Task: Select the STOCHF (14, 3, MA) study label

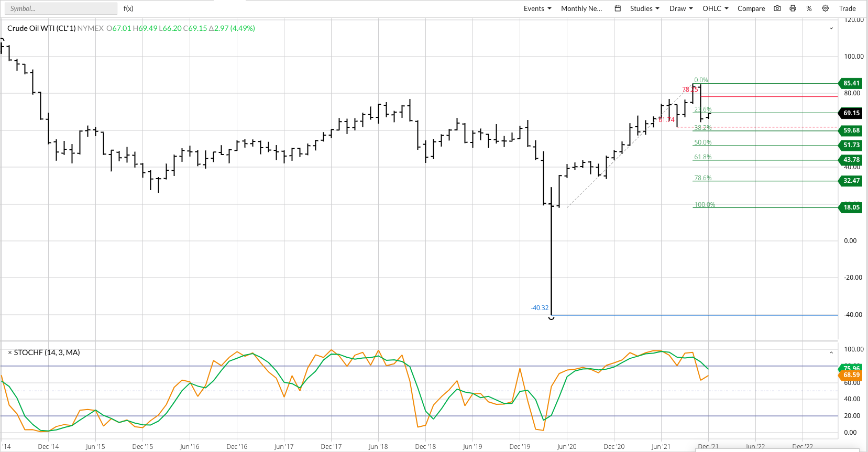Action: (x=47, y=352)
